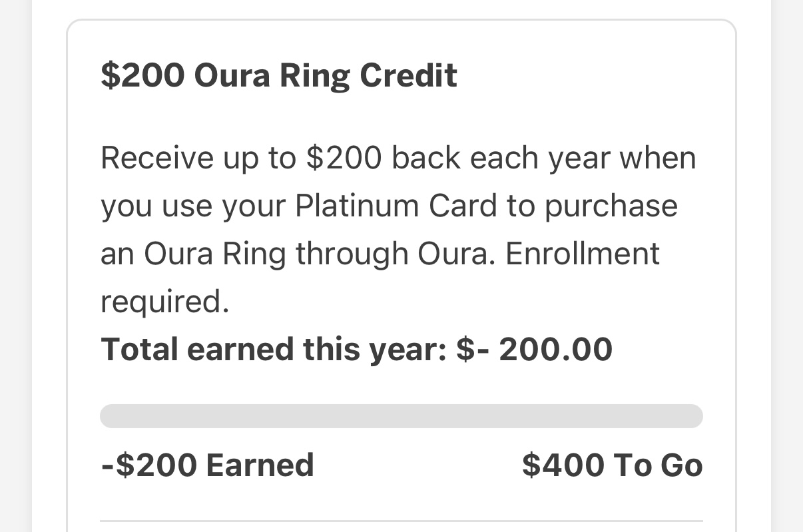Tap the "$- 200.00" earned amount
Screen dimensions: 803x532
point(534,350)
